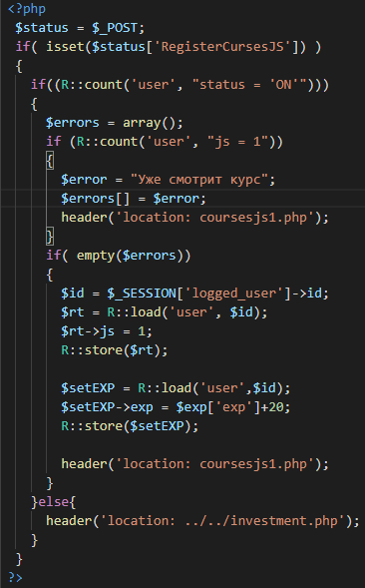Click the second header 'location: coursesjs1.php' call
Image resolution: width=365 pixels, height=588 pixels.
point(194,464)
